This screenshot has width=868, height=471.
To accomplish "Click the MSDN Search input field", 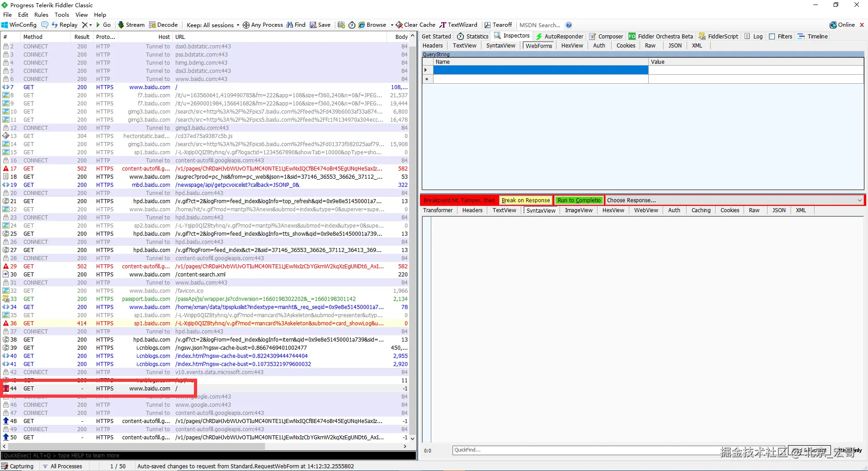I will [x=540, y=25].
